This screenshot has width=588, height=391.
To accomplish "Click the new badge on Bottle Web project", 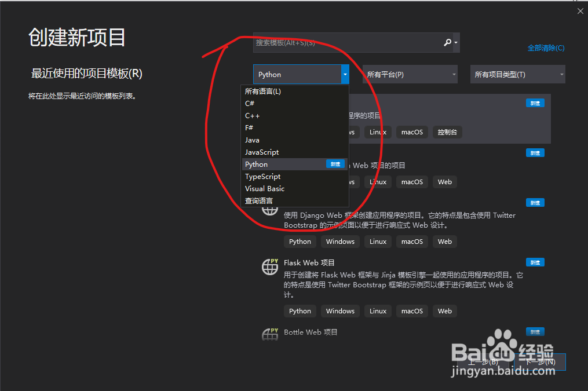I will (x=535, y=332).
